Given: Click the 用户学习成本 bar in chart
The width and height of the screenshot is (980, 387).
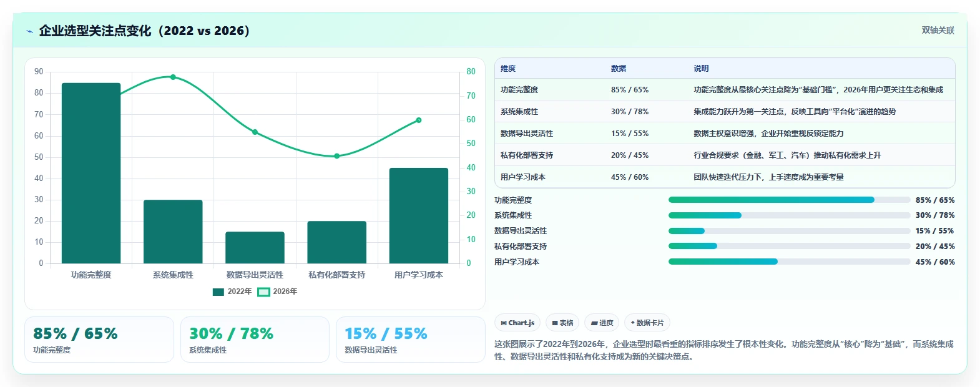Looking at the screenshot, I should (418, 215).
